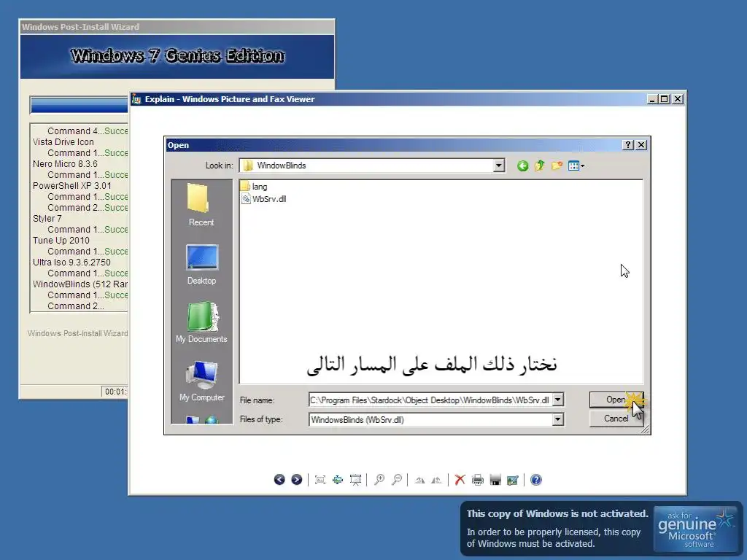Select 'PowerShell XP 3.01' in wizard list
Image resolution: width=747 pixels, height=560 pixels.
[x=72, y=186]
